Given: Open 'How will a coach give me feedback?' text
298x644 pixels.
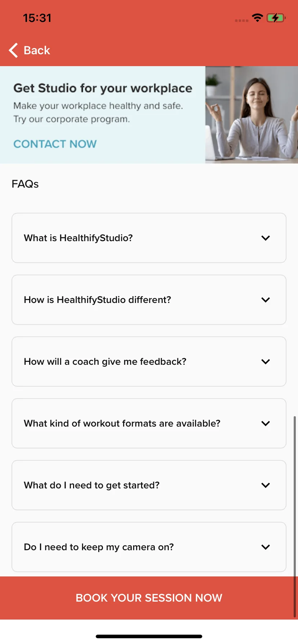Looking at the screenshot, I should point(105,362).
